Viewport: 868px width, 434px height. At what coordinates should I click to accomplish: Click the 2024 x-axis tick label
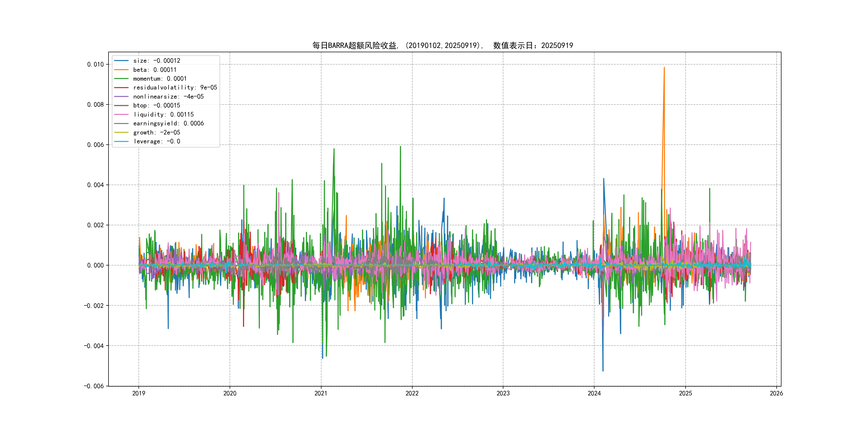click(x=594, y=393)
